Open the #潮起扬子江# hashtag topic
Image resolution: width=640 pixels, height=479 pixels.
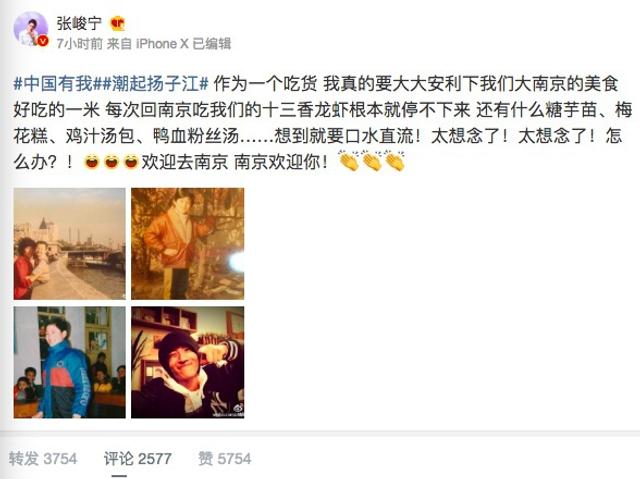tap(151, 84)
